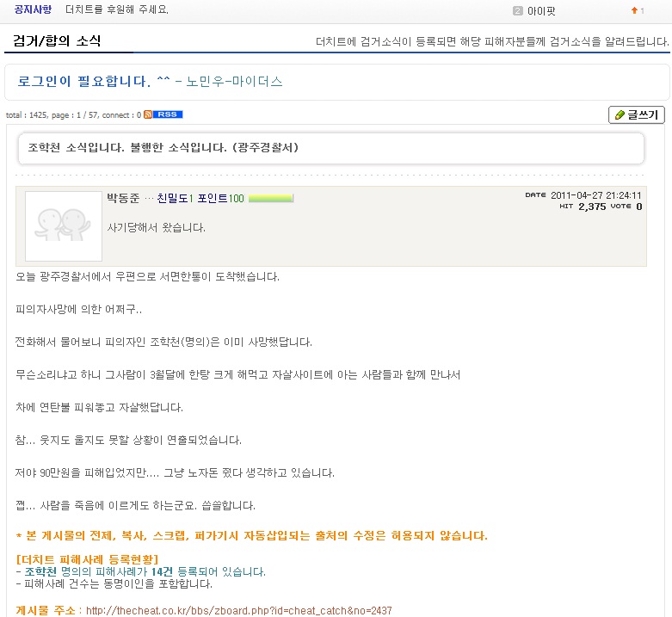The width and height of the screenshot is (672, 617).
Task: Click the orange copyright notice line
Action: point(252,535)
